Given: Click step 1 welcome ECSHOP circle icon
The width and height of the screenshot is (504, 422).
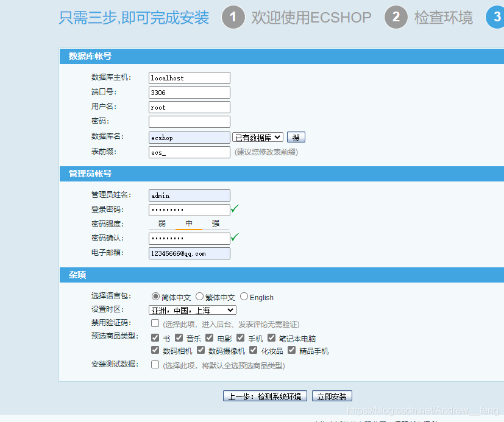Looking at the screenshot, I should pos(233,17).
